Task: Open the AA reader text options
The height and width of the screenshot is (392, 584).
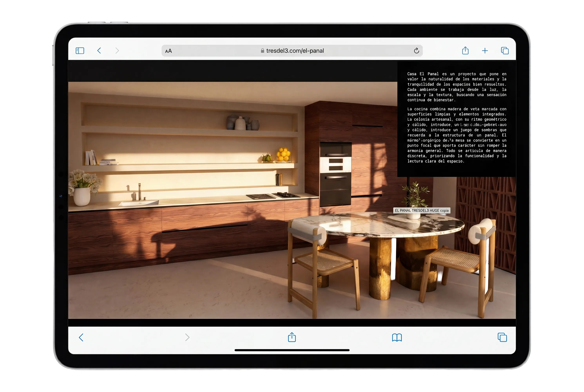Action: click(168, 51)
